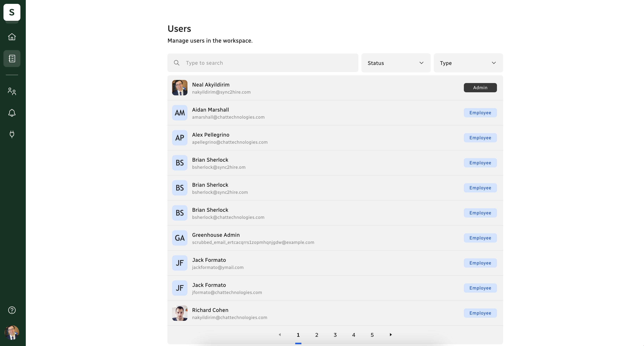Open the notebook directory icon in sidebar

click(x=12, y=59)
